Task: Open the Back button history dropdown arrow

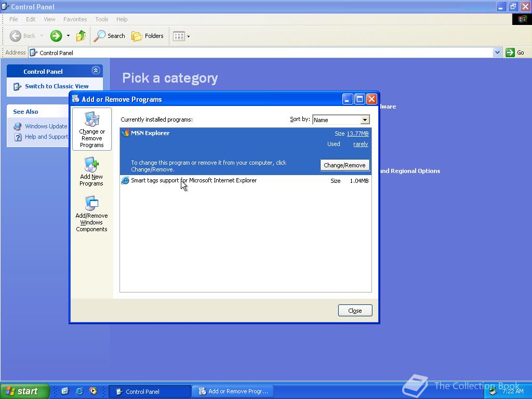Action: 42,36
